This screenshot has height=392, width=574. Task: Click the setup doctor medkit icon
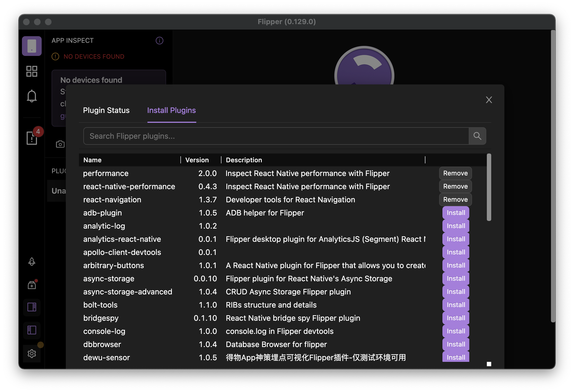(32, 285)
